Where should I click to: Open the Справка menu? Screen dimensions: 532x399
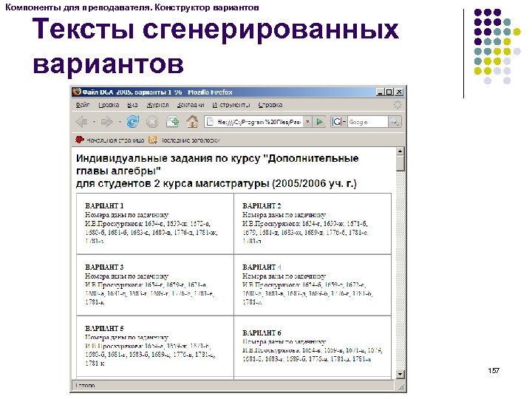pyautogui.click(x=270, y=105)
